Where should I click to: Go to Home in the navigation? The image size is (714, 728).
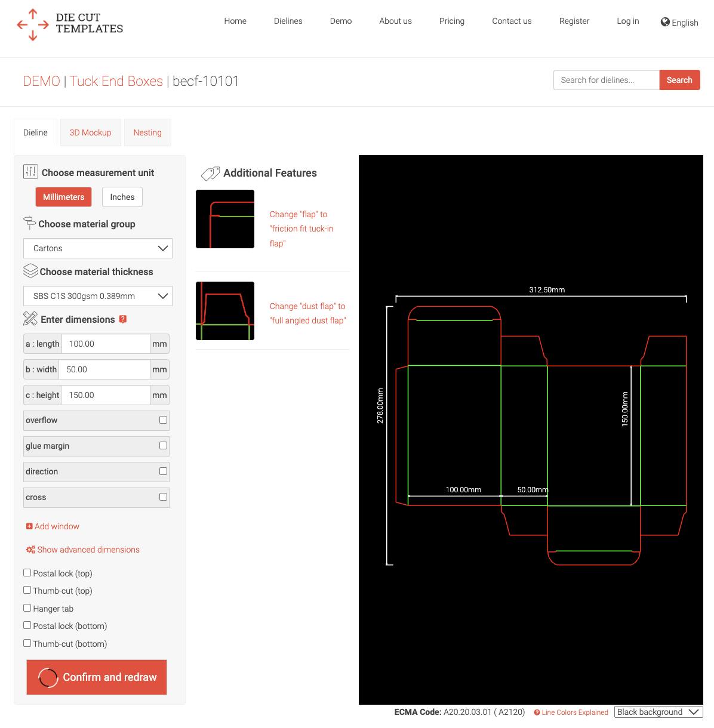(235, 21)
